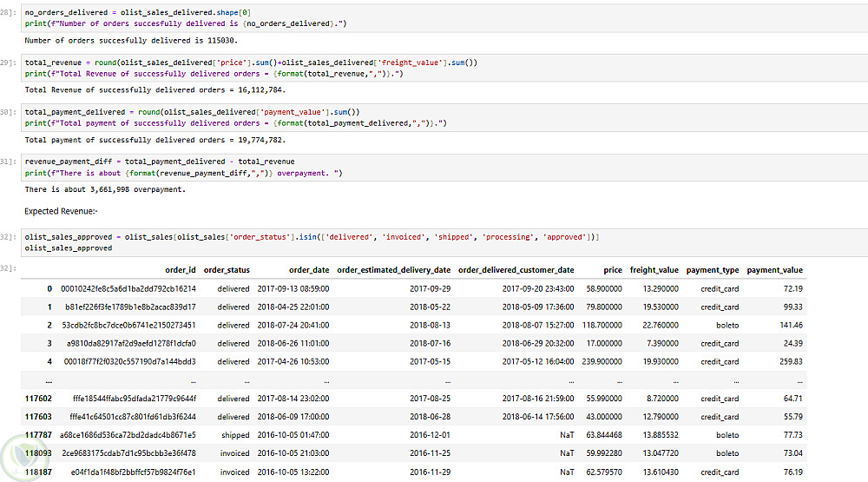This screenshot has width=868, height=482.
Task: Click 'boleto' payment type in row 118093
Action: [727, 453]
